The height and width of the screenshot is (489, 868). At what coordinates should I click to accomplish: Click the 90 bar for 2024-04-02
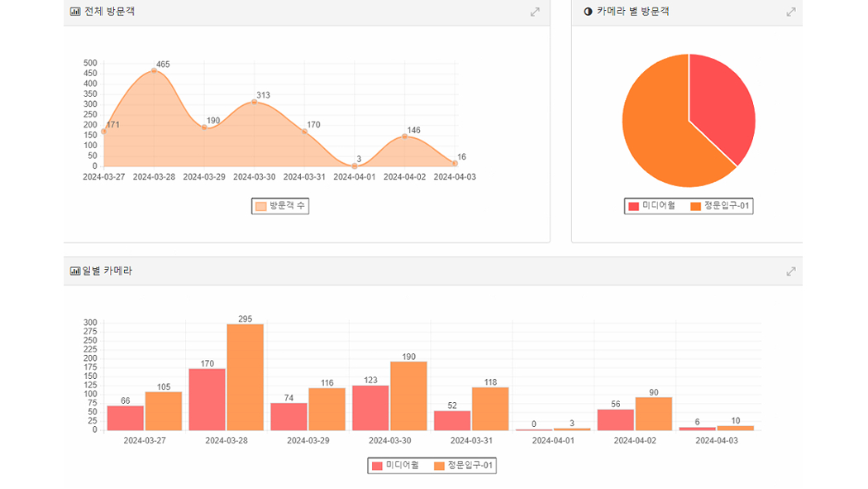654,414
